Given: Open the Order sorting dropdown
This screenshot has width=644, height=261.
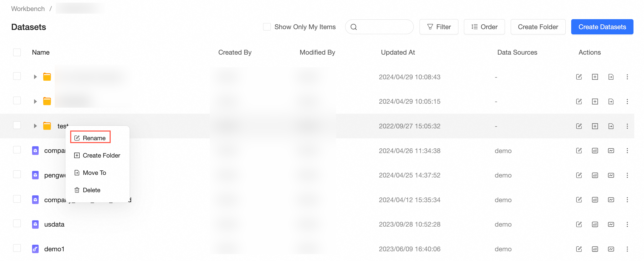Looking at the screenshot, I should [x=484, y=27].
